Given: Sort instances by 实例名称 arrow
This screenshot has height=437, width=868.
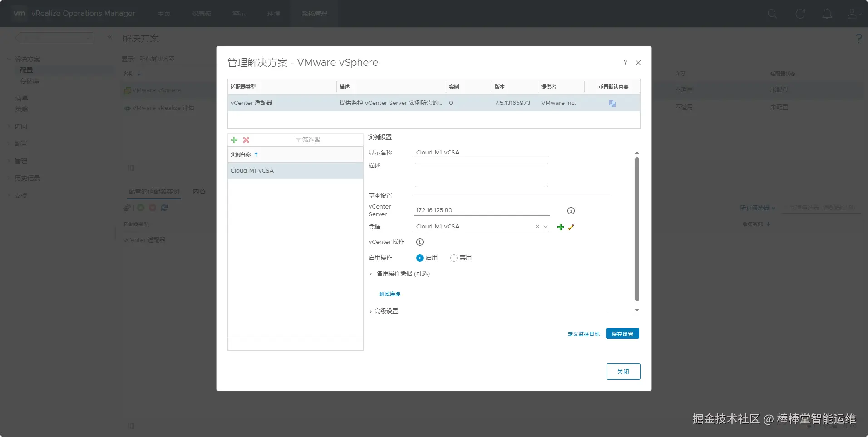Looking at the screenshot, I should coord(256,154).
